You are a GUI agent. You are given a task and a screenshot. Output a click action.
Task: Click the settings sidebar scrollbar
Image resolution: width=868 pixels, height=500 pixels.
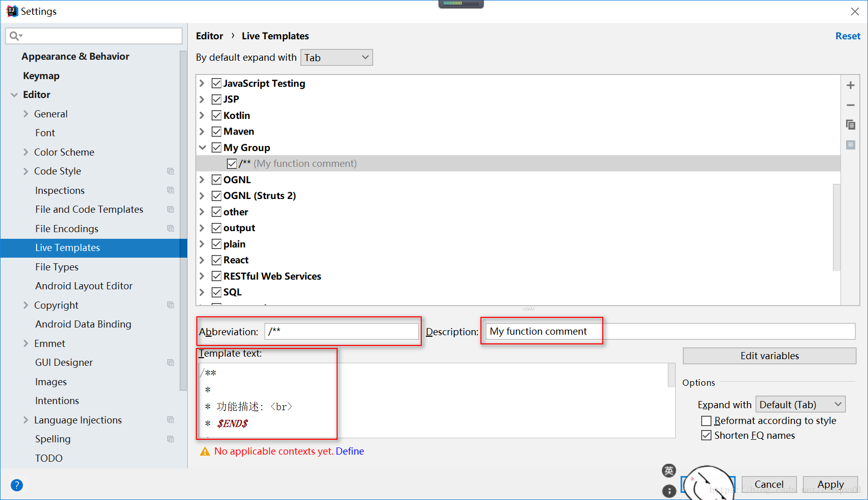(x=183, y=220)
